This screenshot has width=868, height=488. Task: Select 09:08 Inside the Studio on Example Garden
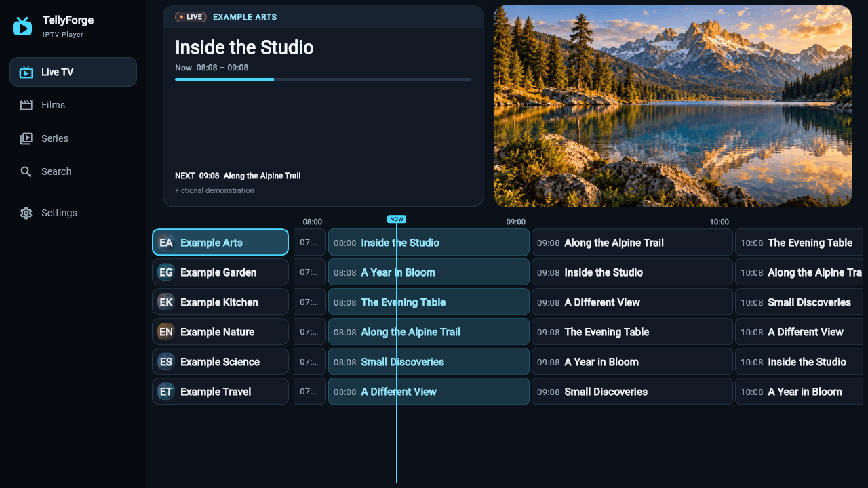pos(632,272)
